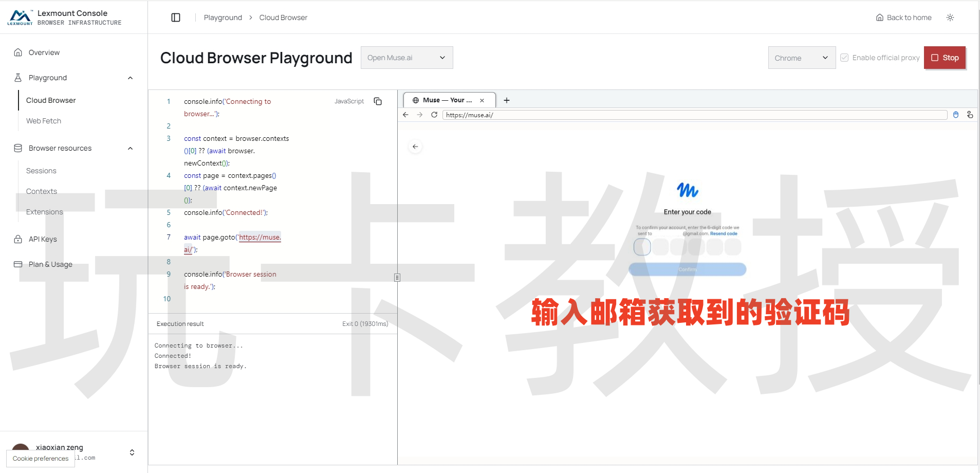Click the xiaoxian zeng user name
This screenshot has width=980, height=473.
60,447
